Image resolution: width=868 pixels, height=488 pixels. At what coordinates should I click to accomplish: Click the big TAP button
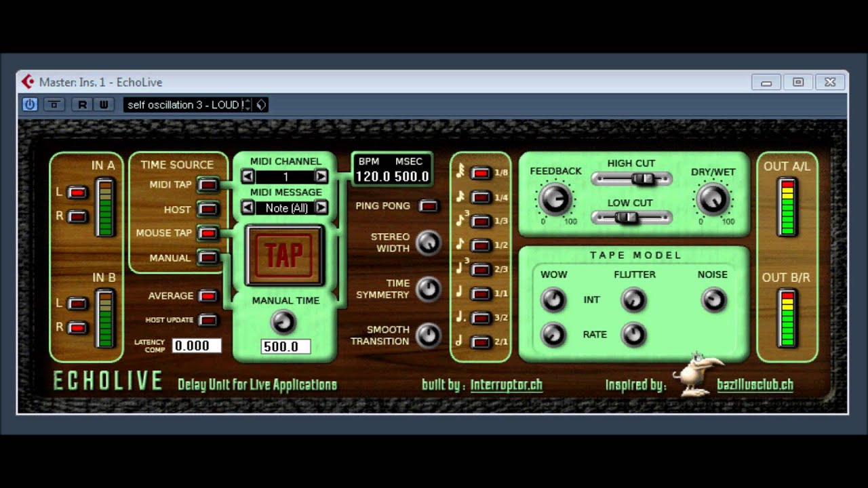[284, 256]
